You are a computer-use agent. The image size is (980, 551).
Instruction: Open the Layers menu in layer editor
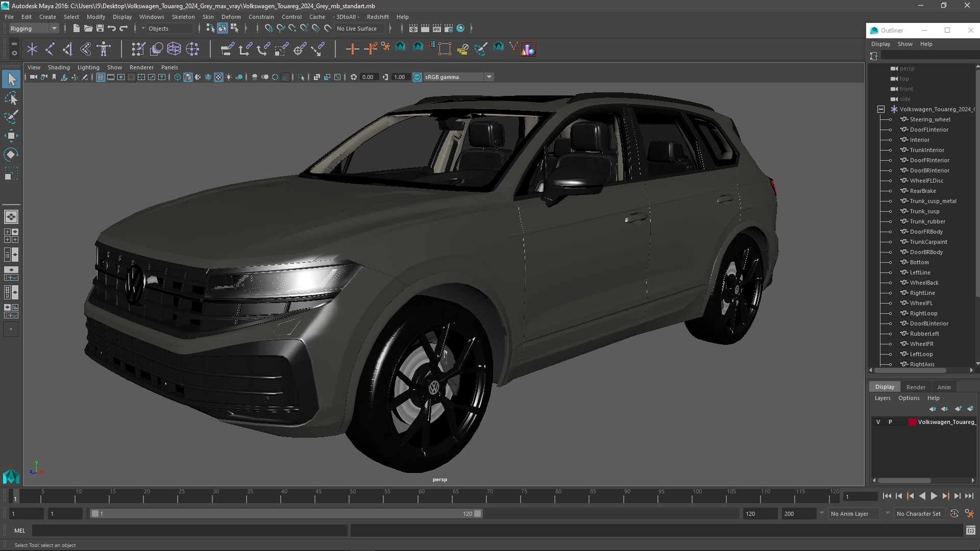(882, 398)
